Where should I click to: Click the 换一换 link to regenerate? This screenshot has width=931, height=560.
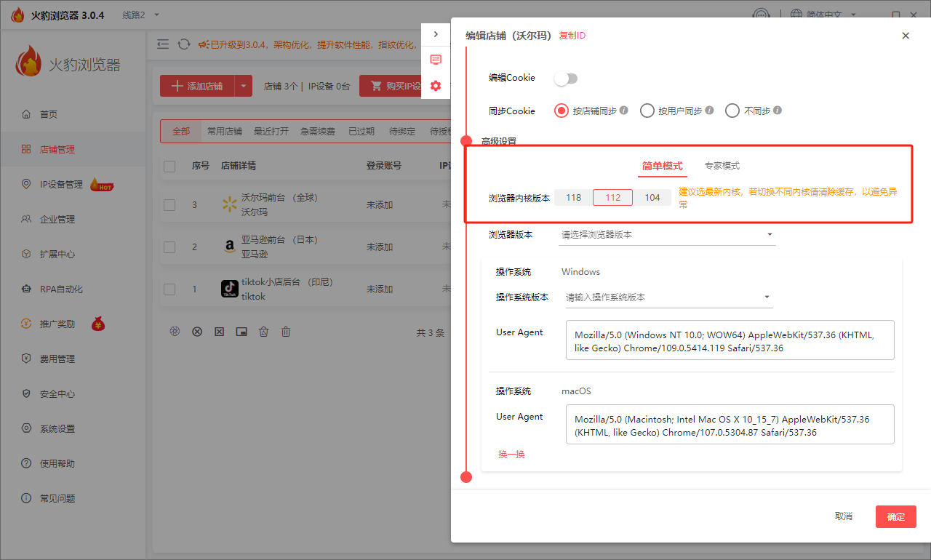(511, 455)
